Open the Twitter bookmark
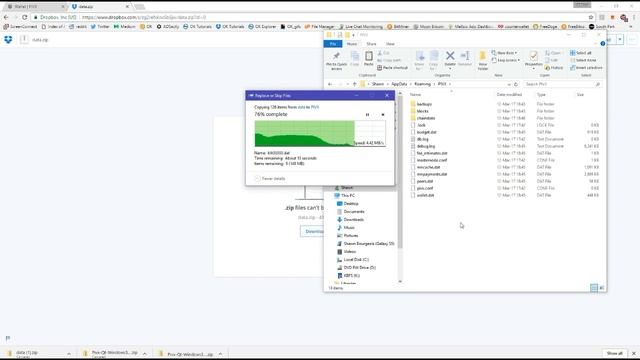Viewport: 640px width, 360px height. 100,27
